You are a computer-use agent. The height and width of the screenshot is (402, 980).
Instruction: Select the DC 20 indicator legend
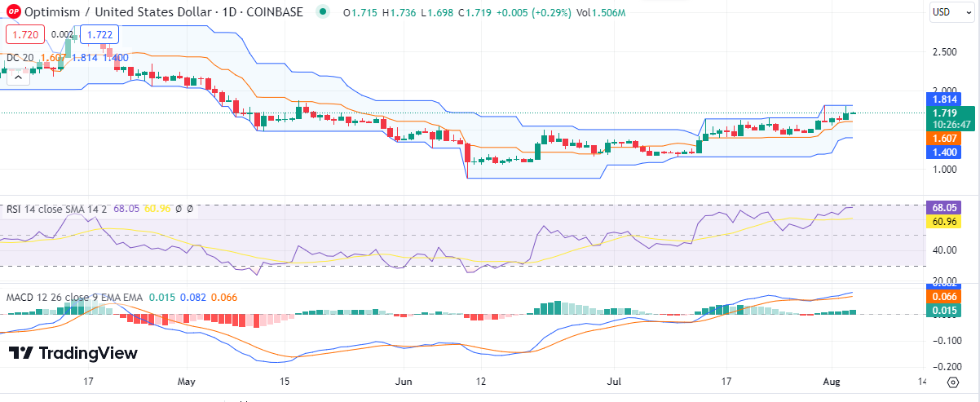[20, 58]
